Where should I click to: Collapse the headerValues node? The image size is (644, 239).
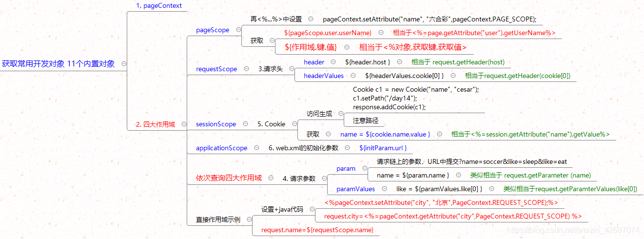(354, 76)
